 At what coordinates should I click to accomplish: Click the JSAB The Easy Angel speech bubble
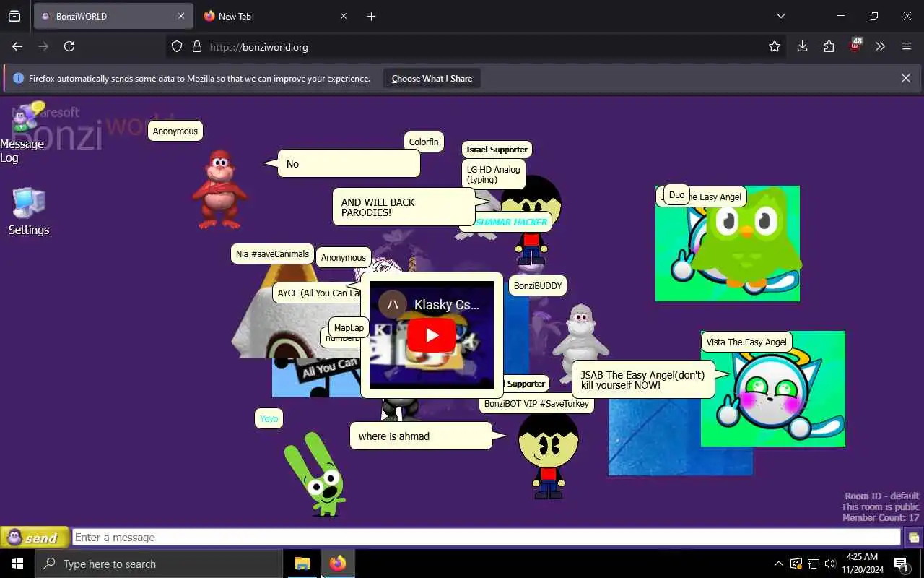click(x=643, y=380)
